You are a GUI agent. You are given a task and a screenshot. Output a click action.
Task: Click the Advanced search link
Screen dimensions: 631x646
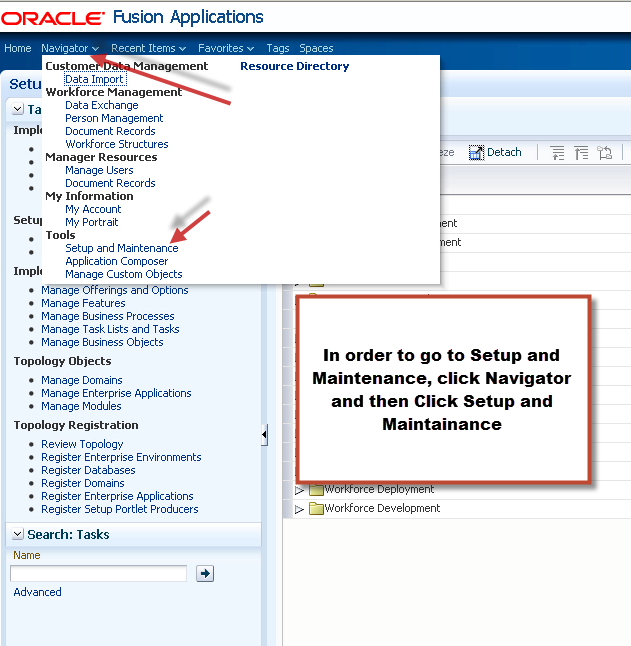click(x=37, y=592)
